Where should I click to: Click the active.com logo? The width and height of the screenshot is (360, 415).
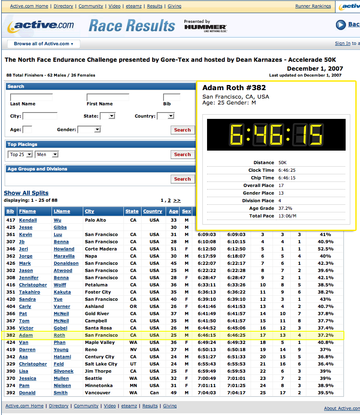pos(41,26)
